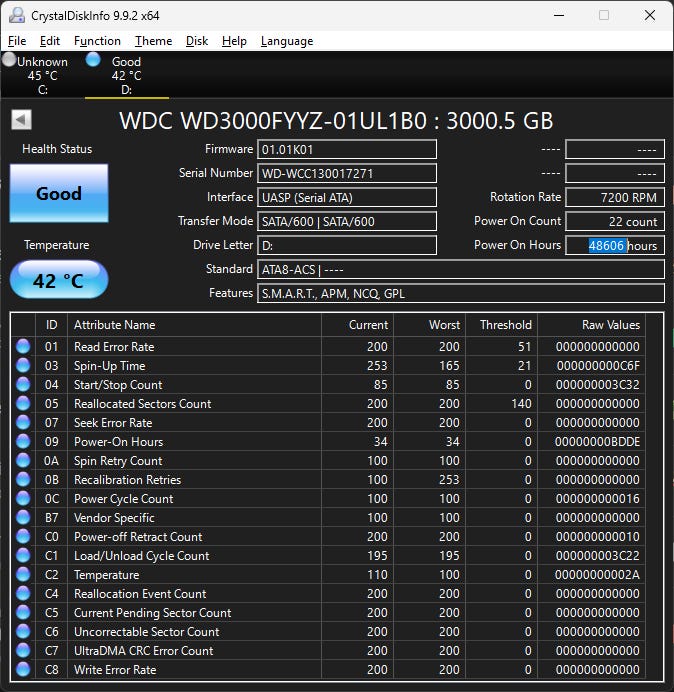Open the Disk menu
This screenshot has height=692, width=674.
tap(196, 41)
